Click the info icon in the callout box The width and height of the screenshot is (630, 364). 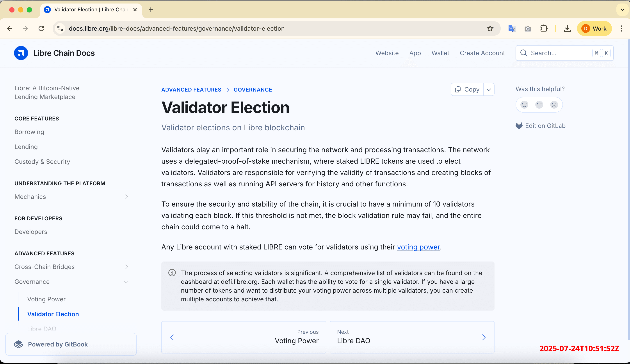[172, 273]
